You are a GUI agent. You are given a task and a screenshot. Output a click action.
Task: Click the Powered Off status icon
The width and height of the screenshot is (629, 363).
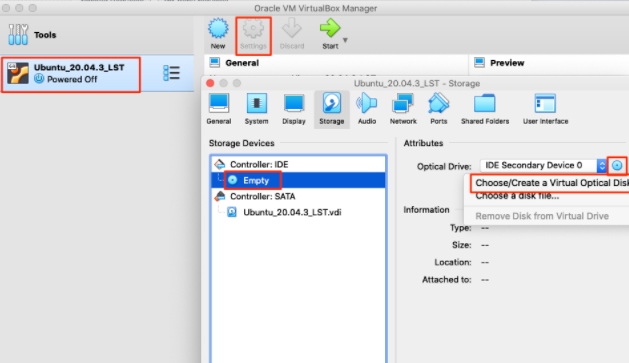(x=39, y=79)
